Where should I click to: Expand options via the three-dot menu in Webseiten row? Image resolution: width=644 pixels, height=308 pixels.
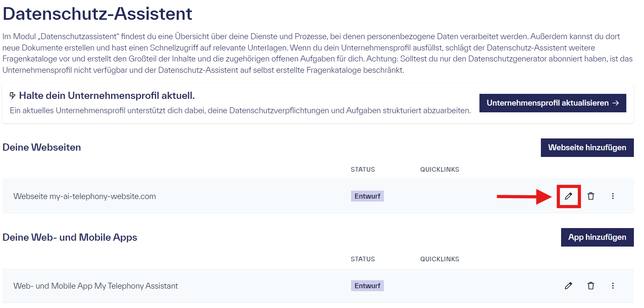click(x=613, y=196)
